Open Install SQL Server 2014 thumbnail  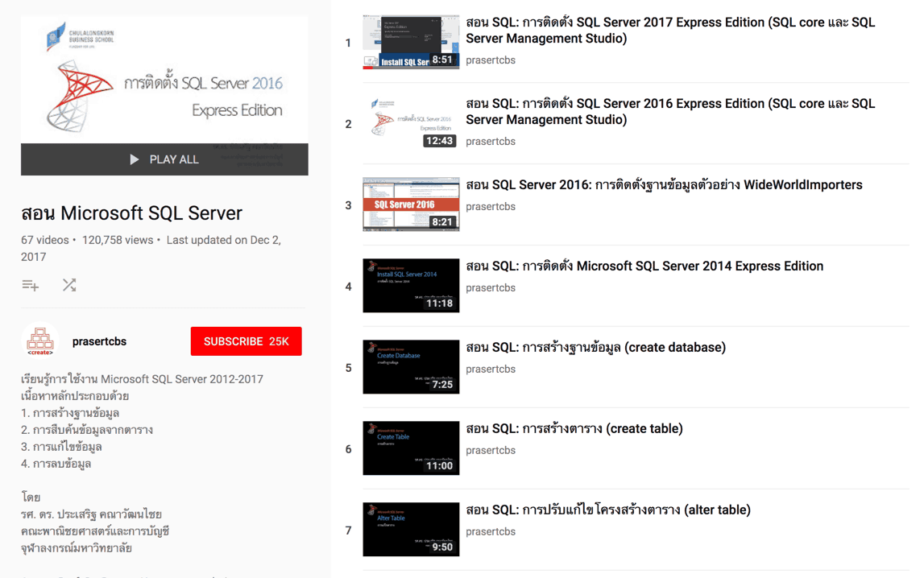pyautogui.click(x=411, y=286)
